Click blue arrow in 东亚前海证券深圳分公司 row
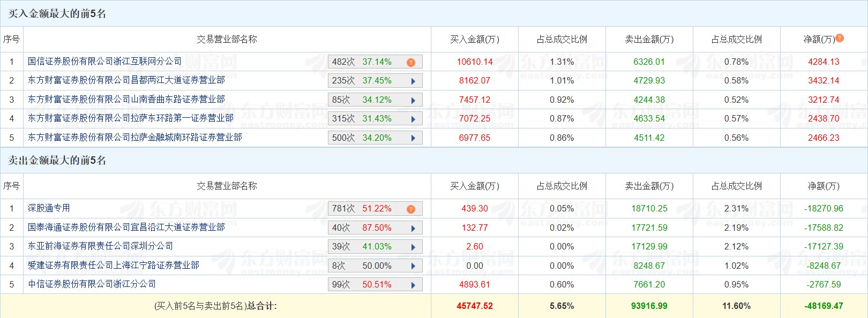 [x=413, y=247]
